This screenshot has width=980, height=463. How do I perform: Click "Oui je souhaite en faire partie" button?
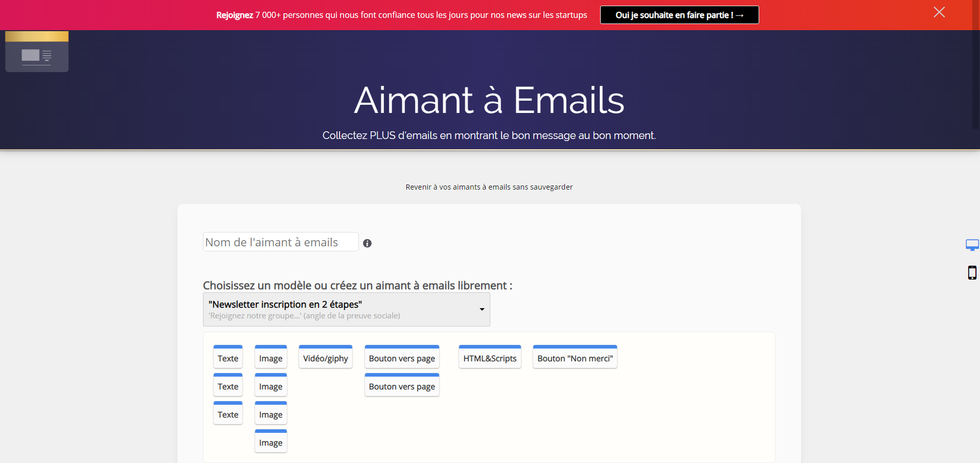pyautogui.click(x=679, y=15)
